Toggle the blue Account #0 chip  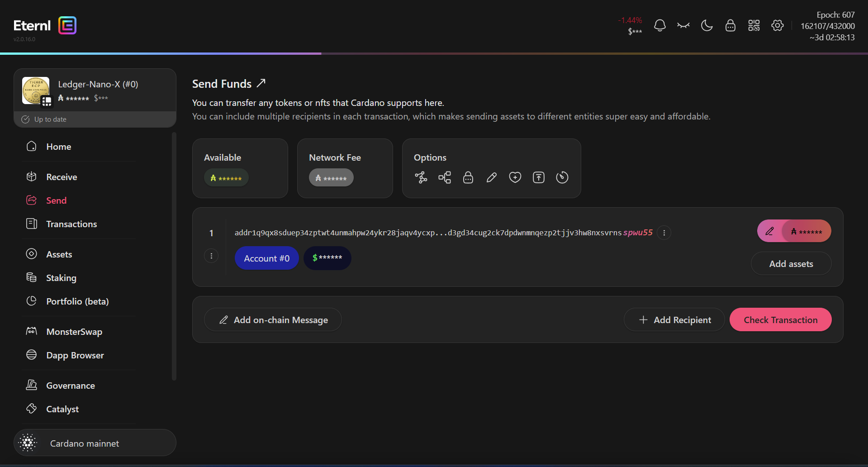266,258
